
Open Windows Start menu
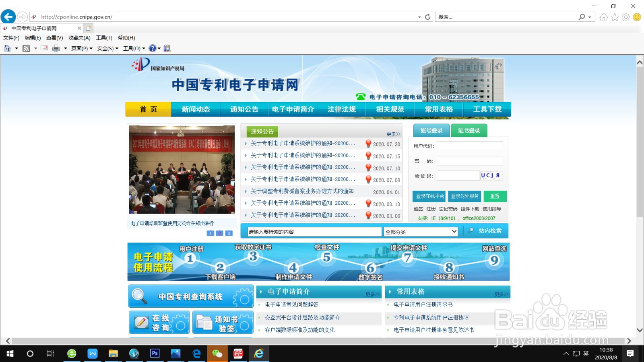point(10,354)
